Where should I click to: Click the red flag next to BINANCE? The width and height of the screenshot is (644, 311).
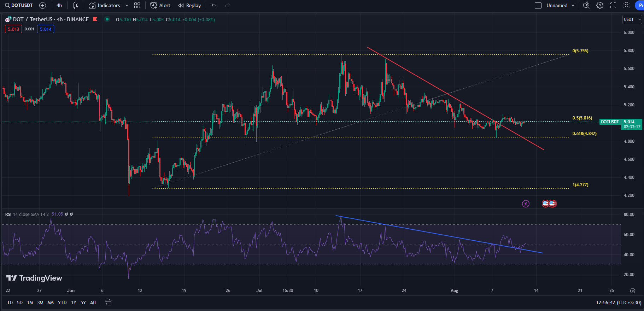(95, 19)
